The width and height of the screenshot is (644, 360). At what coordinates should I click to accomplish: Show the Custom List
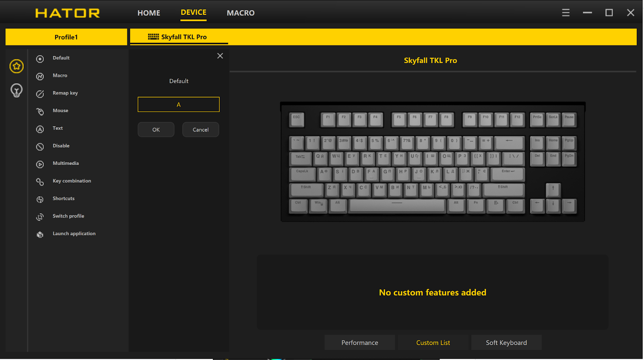(433, 343)
